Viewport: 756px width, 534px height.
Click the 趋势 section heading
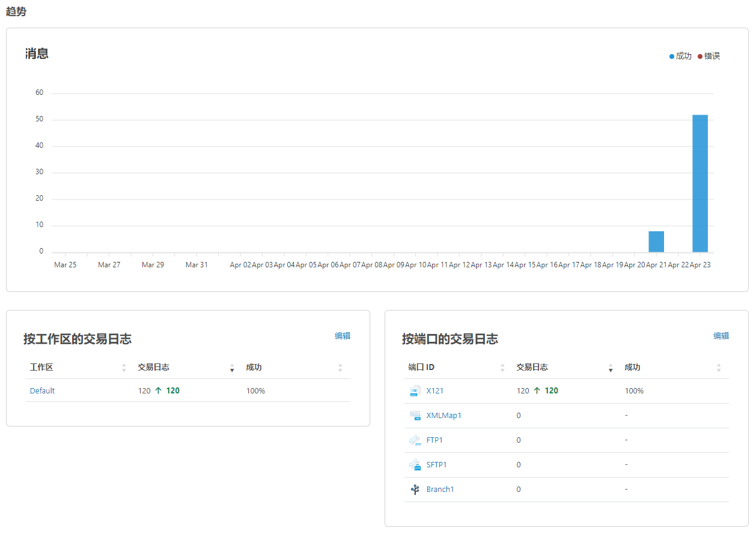(x=16, y=11)
